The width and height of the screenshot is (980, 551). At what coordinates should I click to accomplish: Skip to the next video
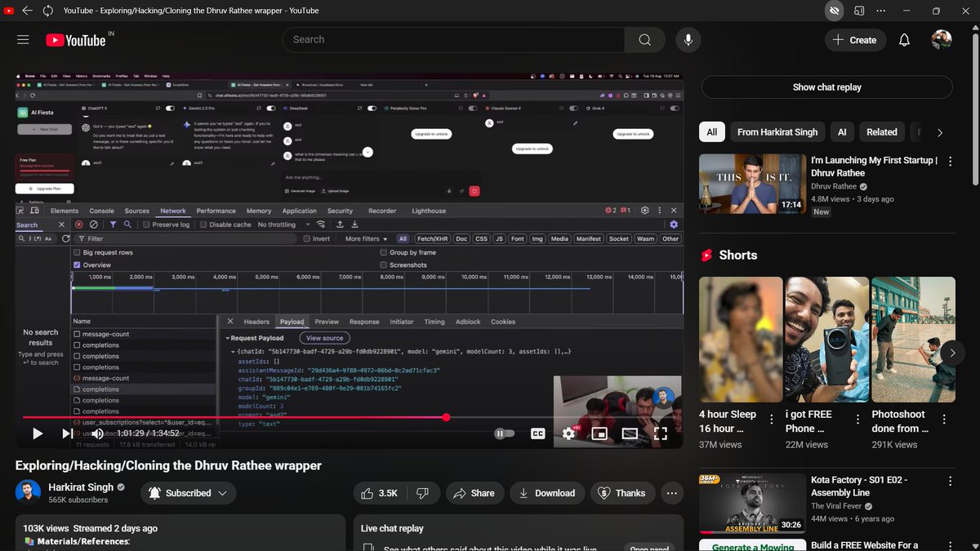[66, 433]
